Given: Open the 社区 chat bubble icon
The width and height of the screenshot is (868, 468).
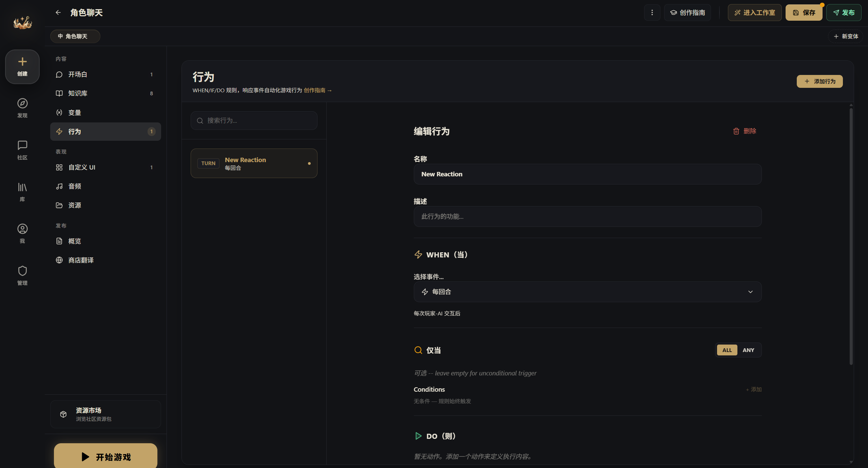Looking at the screenshot, I should 22,145.
